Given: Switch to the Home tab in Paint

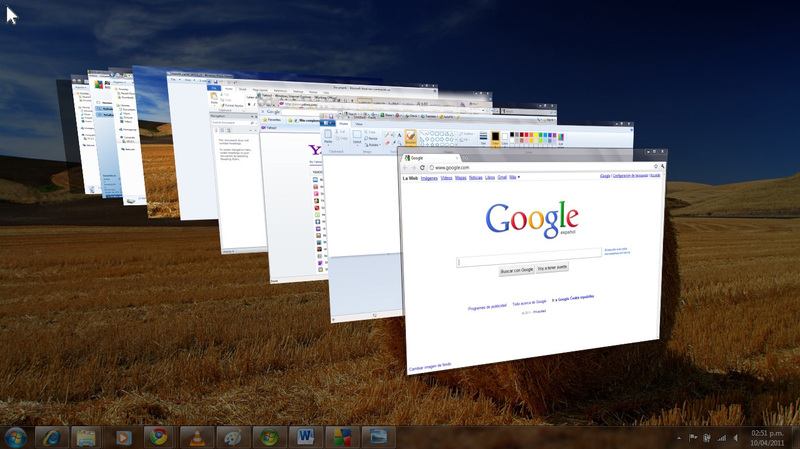Looking at the screenshot, I should 343,124.
